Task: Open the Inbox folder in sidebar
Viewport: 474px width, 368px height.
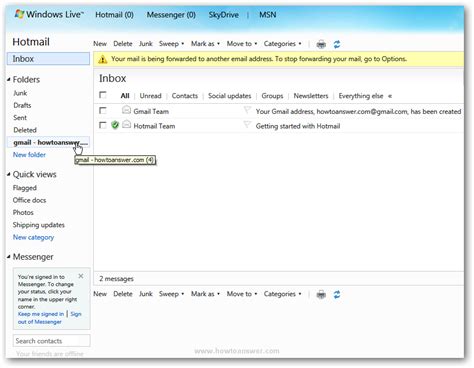Action: (x=48, y=59)
